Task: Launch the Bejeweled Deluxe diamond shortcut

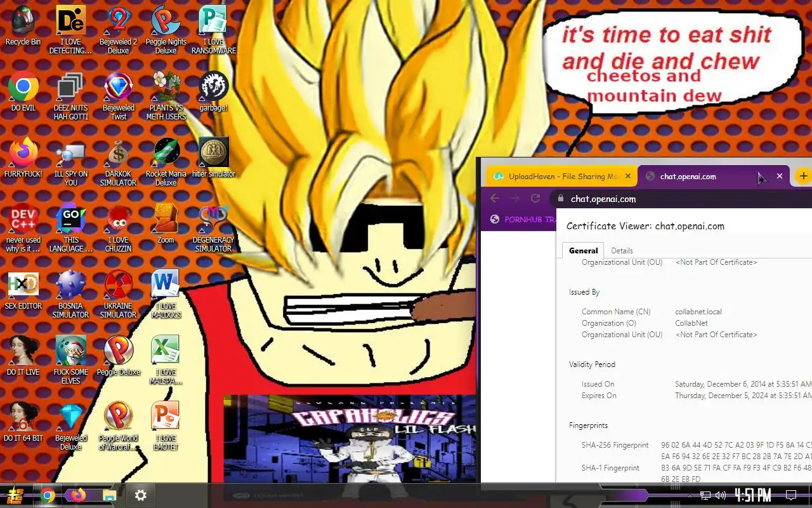Action: click(x=70, y=425)
